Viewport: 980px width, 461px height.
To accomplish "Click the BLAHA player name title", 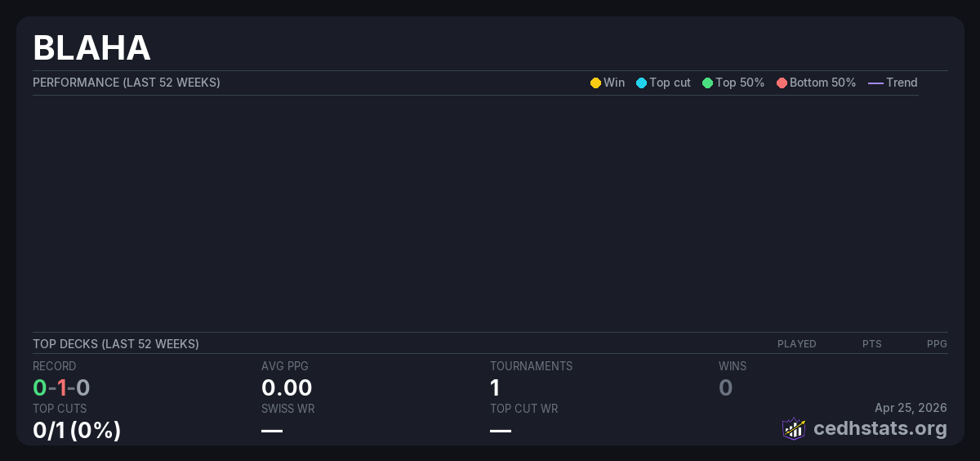I will pyautogui.click(x=91, y=48).
